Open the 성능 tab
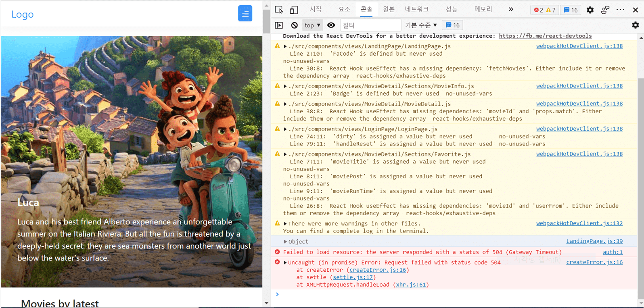644x308 pixels. [452, 9]
